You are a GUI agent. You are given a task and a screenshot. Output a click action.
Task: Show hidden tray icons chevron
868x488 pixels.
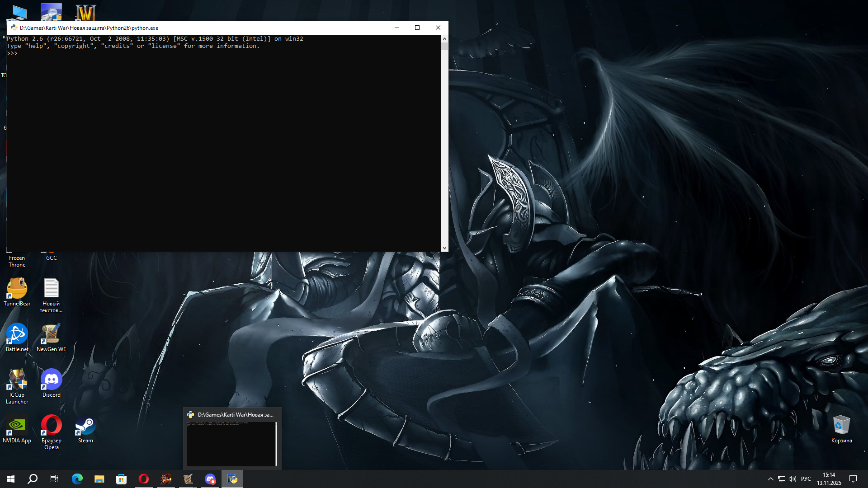(x=770, y=479)
